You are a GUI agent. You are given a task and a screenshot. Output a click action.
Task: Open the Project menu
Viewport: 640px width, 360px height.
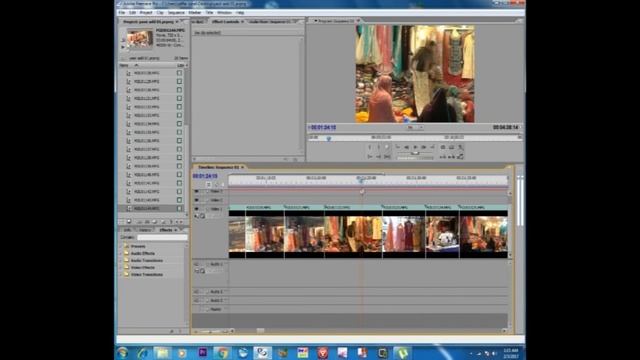coord(146,13)
